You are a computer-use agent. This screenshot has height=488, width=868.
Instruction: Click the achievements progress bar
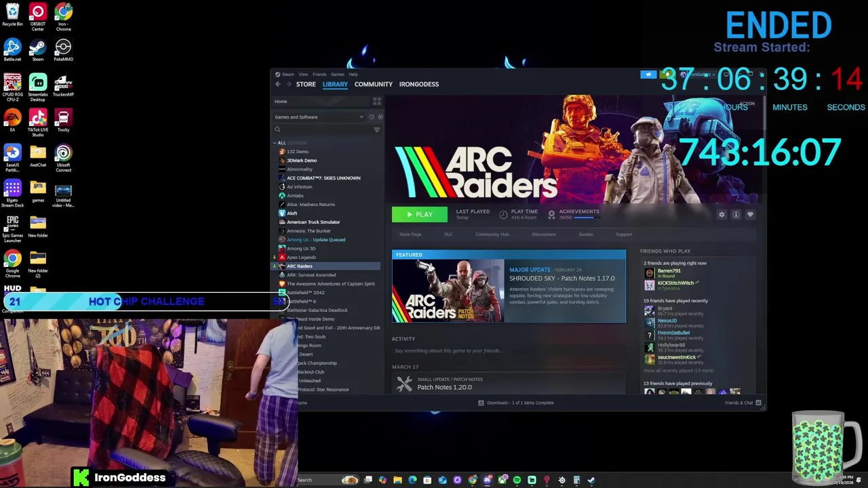(587, 218)
